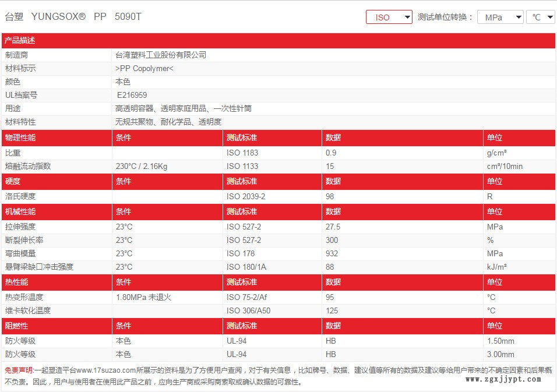Click the "物理性能" section header
Screen dimensions: 557x392
(x=20, y=138)
